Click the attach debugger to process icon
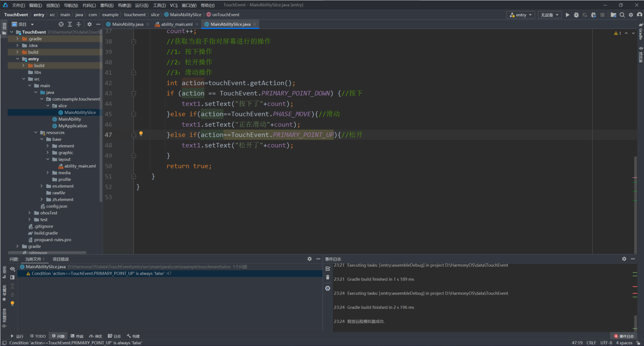 tap(593, 15)
